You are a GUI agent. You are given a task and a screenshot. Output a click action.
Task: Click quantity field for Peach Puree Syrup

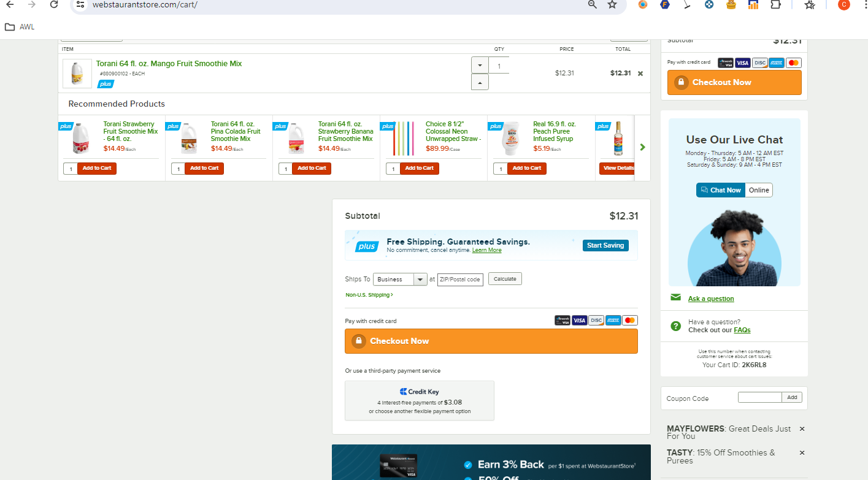point(500,169)
